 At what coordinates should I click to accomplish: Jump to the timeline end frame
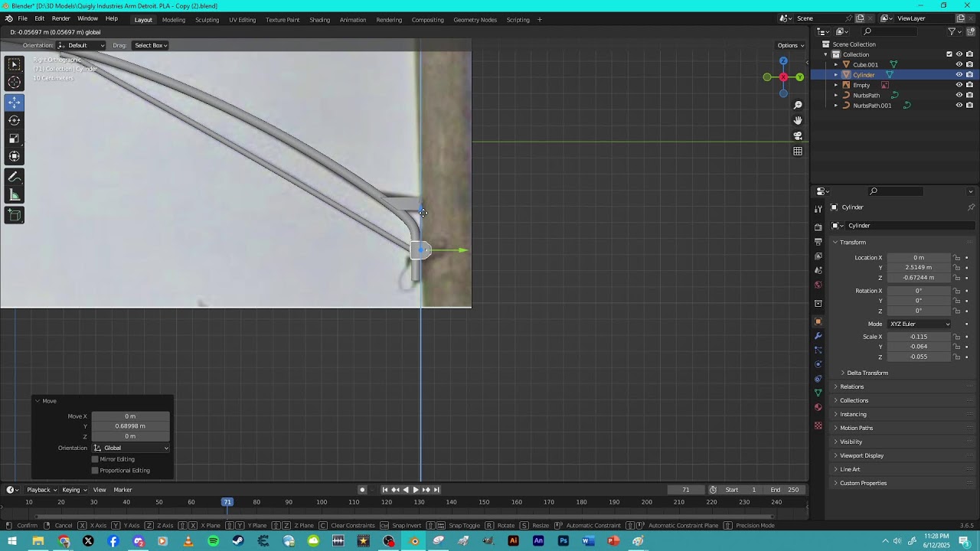[436, 490]
